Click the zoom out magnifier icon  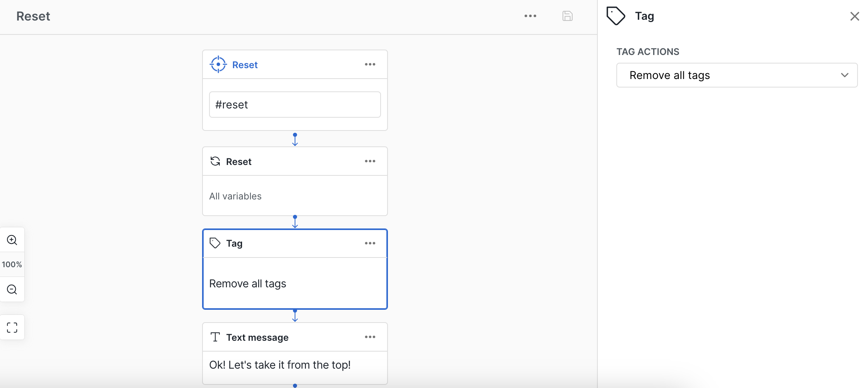tap(12, 290)
